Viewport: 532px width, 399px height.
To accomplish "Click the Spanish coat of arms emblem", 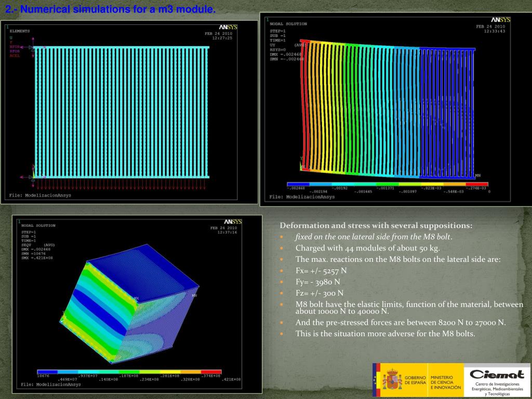I will pyautogui.click(x=392, y=380).
